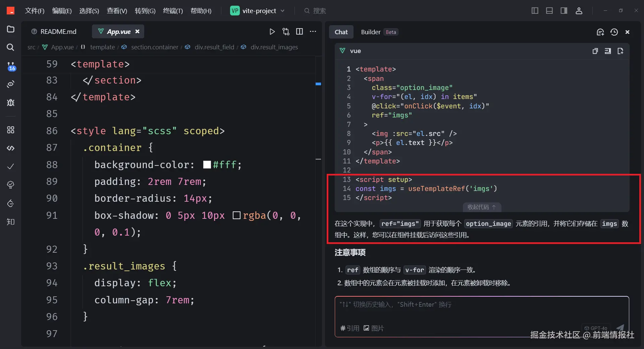This screenshot has height=349, width=644.
Task: Switch to the README.md tab
Action: 54,32
